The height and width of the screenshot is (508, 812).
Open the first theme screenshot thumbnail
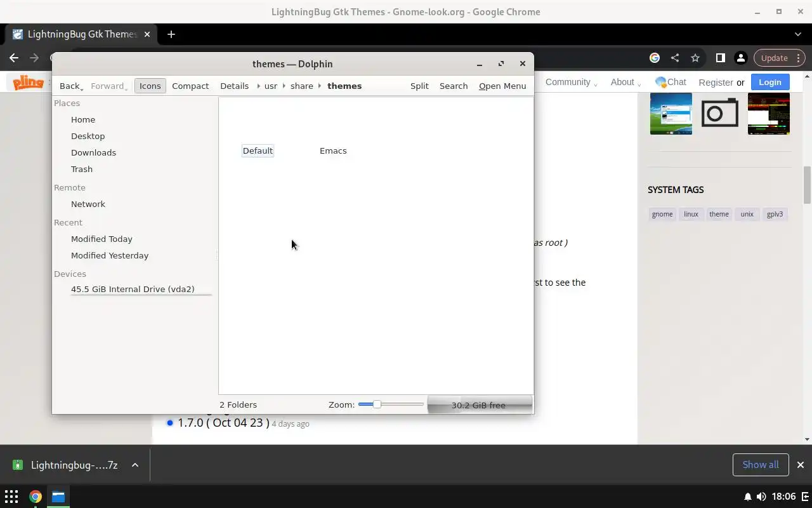(x=671, y=114)
